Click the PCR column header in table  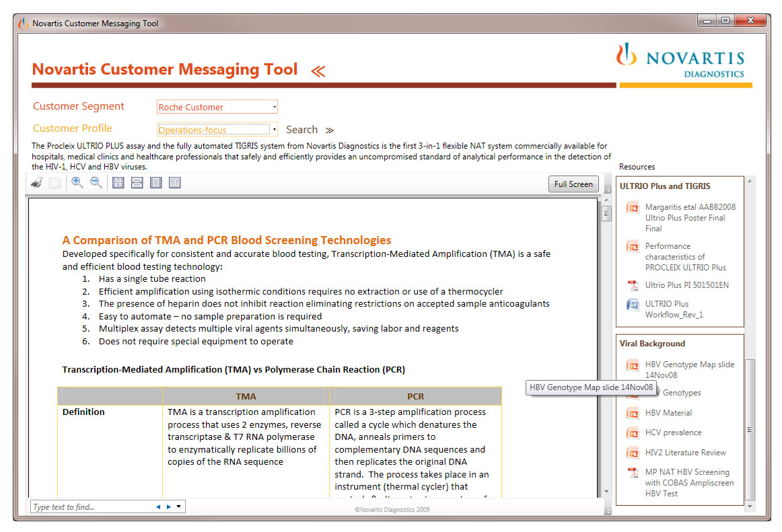coord(415,396)
